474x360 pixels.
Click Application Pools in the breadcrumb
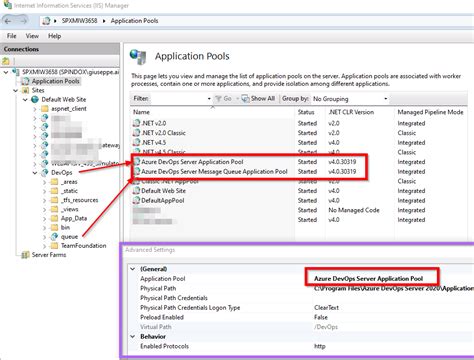[x=134, y=21]
